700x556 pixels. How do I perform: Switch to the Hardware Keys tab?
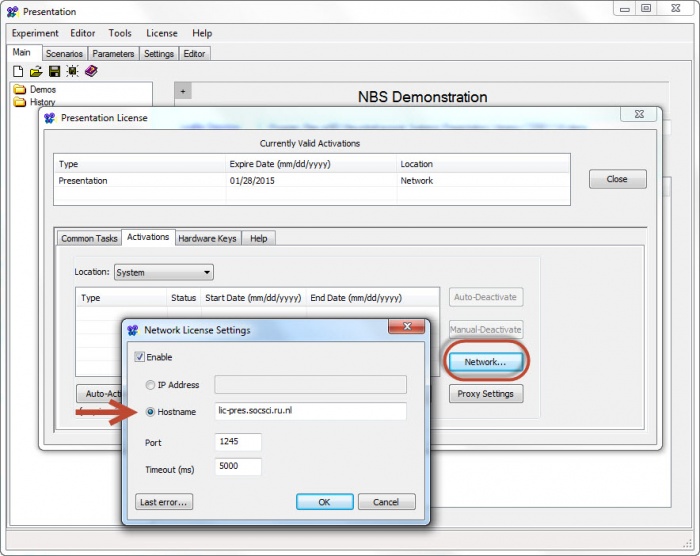point(207,239)
